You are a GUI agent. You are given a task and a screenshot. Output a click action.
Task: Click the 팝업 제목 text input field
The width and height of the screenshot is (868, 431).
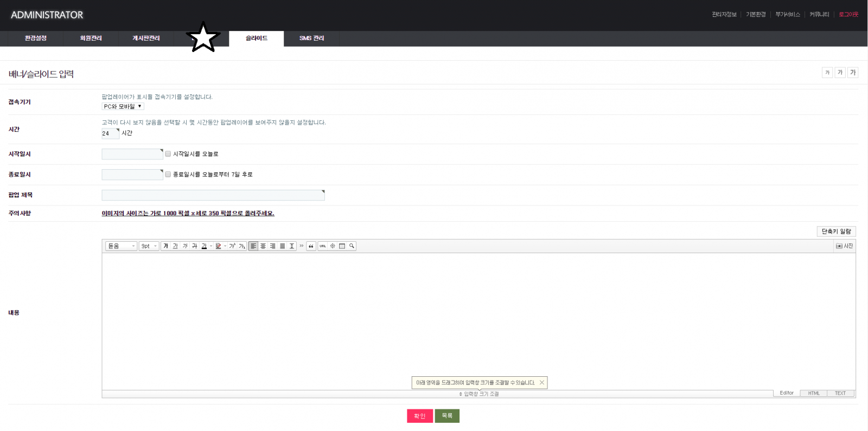click(213, 195)
